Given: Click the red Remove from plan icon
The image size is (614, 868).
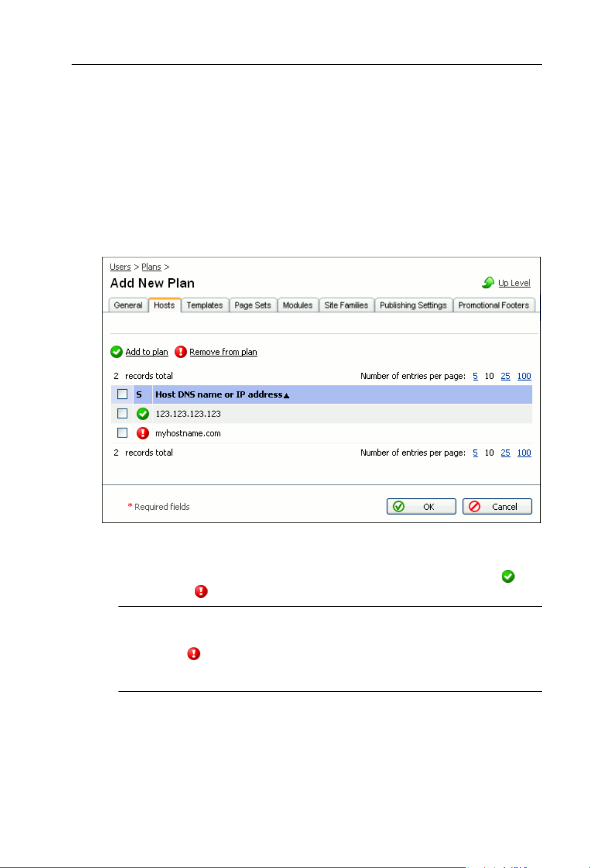Looking at the screenshot, I should 181,352.
